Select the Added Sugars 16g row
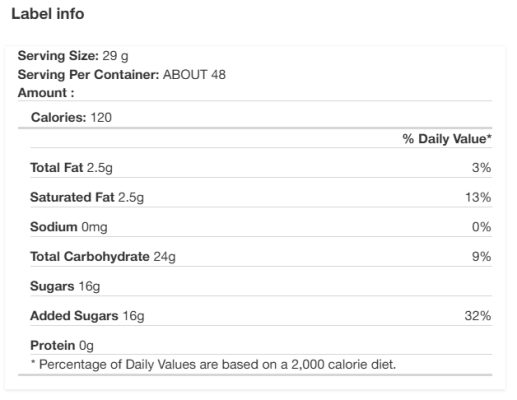This screenshot has height=400, width=517. click(x=261, y=316)
